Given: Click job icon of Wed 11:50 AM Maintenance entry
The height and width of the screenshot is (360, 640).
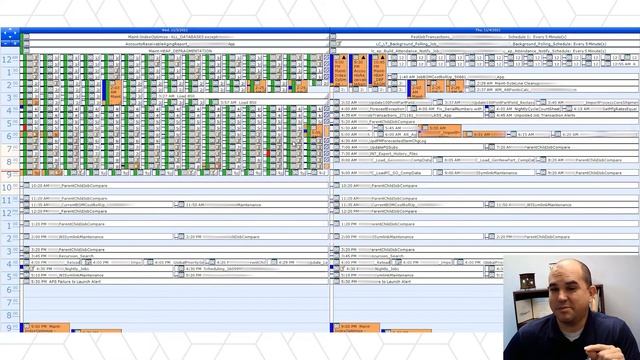Looking at the screenshot, I should pos(180,205).
